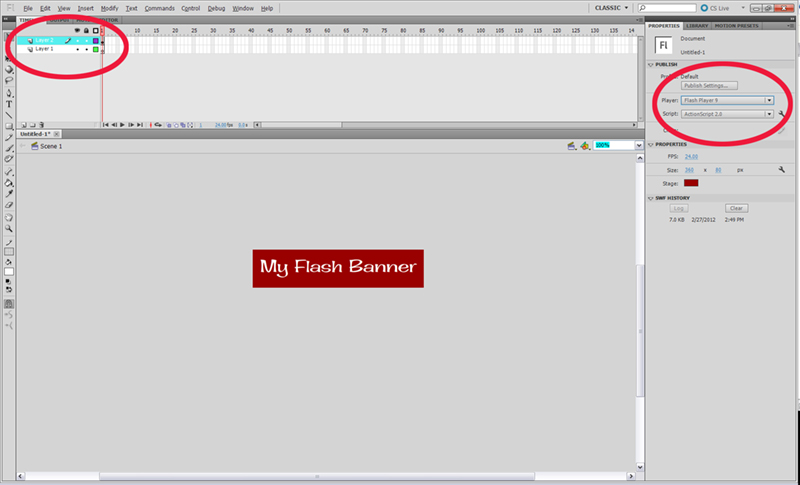Viewport: 800px width, 485px height.
Task: Toggle Layer 2 visibility dot
Action: tap(78, 41)
